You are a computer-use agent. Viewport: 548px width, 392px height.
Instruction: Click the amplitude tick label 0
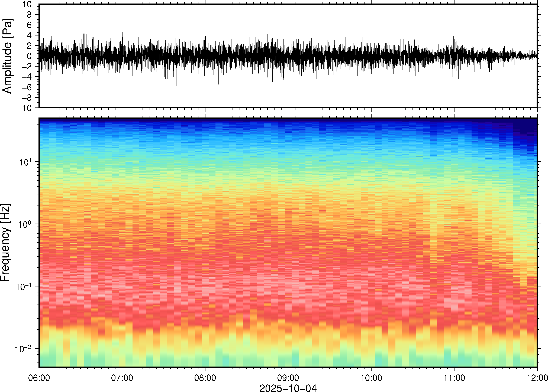(x=30, y=56)
